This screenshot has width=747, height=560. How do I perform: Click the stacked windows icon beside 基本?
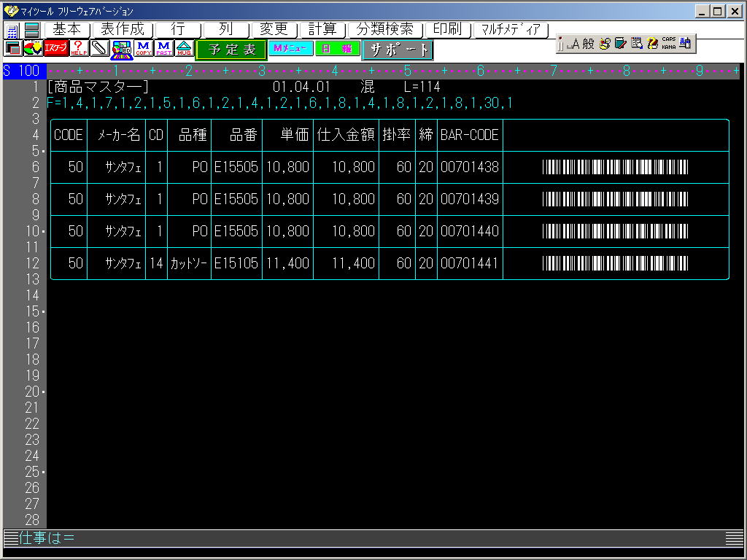click(x=31, y=31)
